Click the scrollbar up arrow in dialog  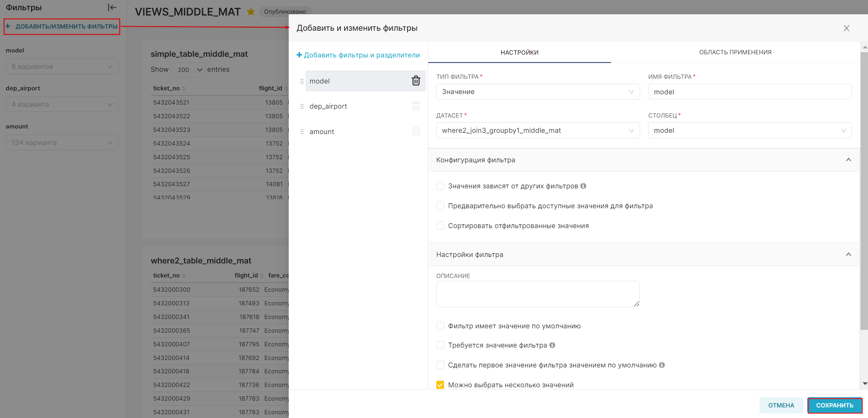pos(864,47)
